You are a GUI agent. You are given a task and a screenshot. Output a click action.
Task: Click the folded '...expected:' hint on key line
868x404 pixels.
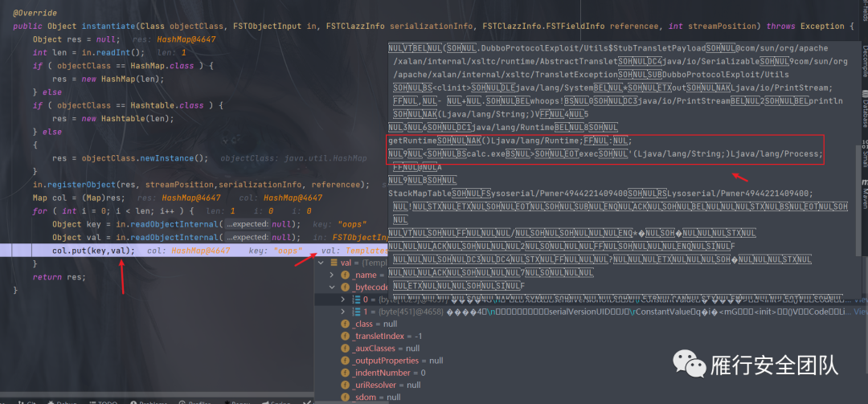pyautogui.click(x=247, y=224)
